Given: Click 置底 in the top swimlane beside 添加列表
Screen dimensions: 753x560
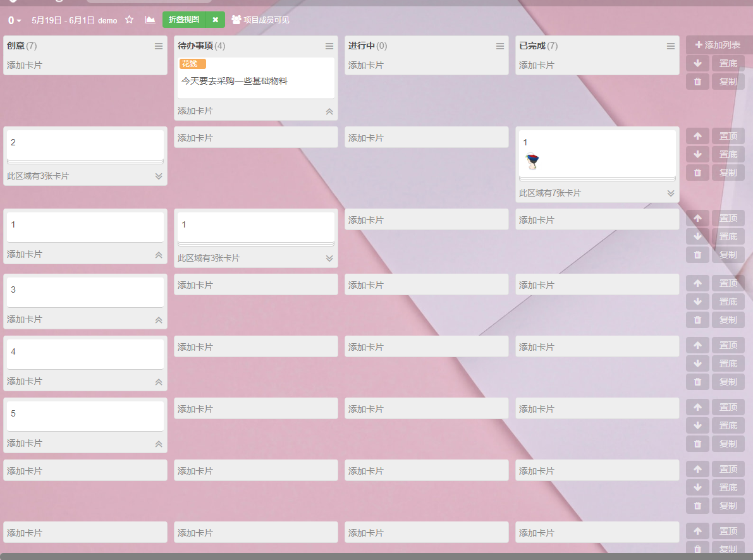Looking at the screenshot, I should coord(728,63).
